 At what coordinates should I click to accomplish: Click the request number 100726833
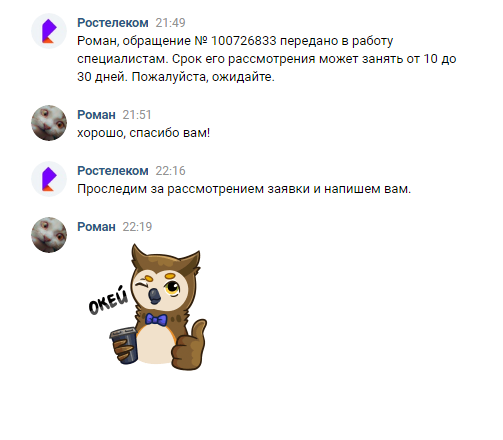coord(244,41)
